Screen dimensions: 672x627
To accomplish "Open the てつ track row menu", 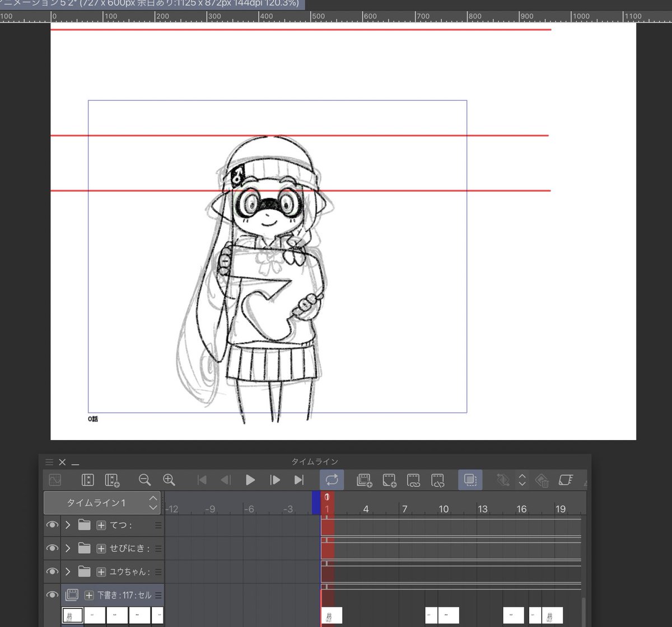I will click(158, 525).
